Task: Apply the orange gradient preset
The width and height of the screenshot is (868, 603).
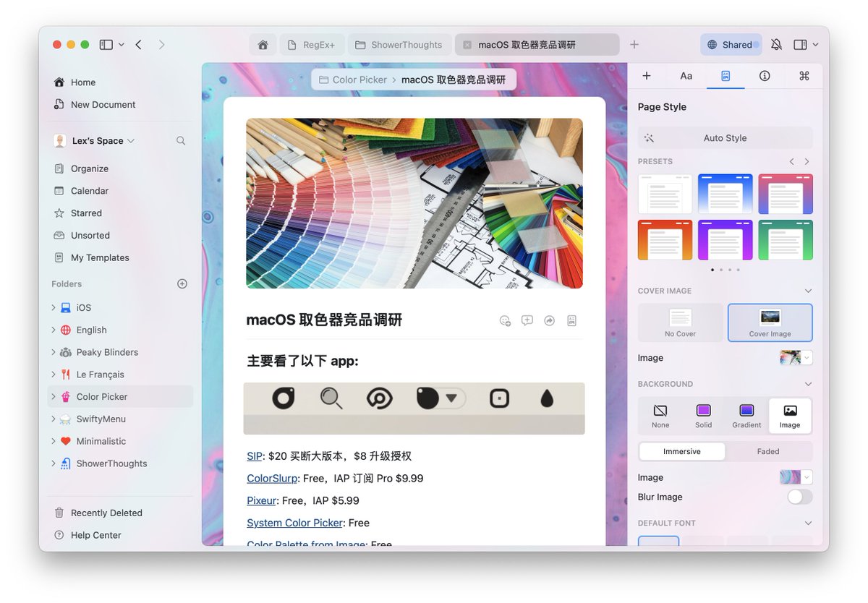Action: [x=665, y=240]
